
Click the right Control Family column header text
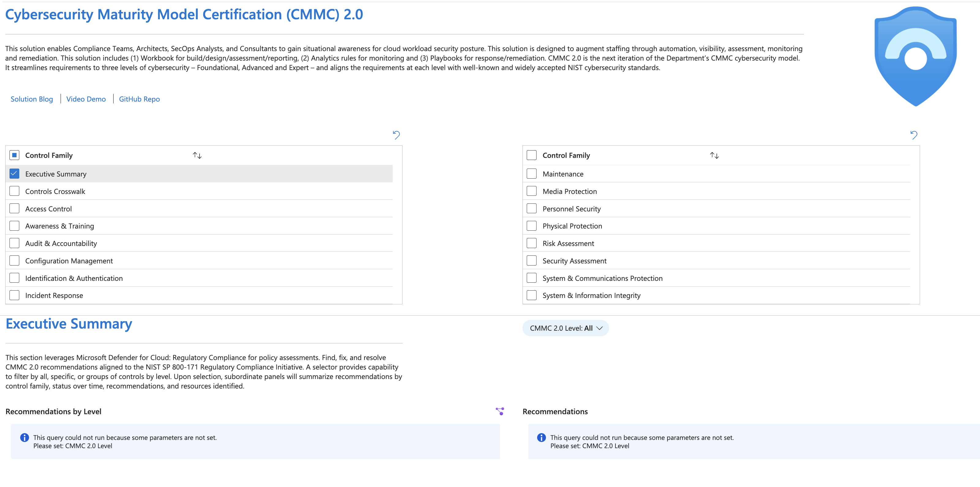(567, 155)
